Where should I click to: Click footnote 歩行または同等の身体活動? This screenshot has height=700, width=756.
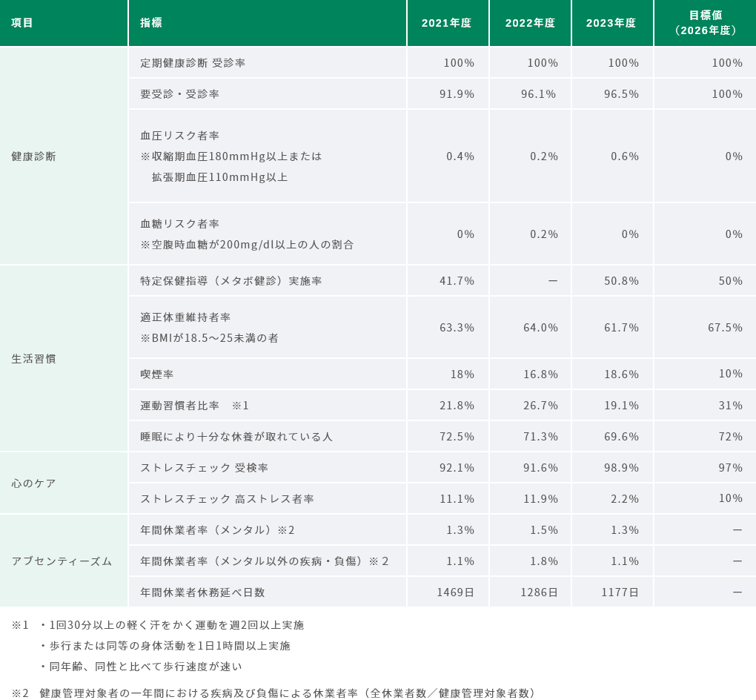(165, 646)
